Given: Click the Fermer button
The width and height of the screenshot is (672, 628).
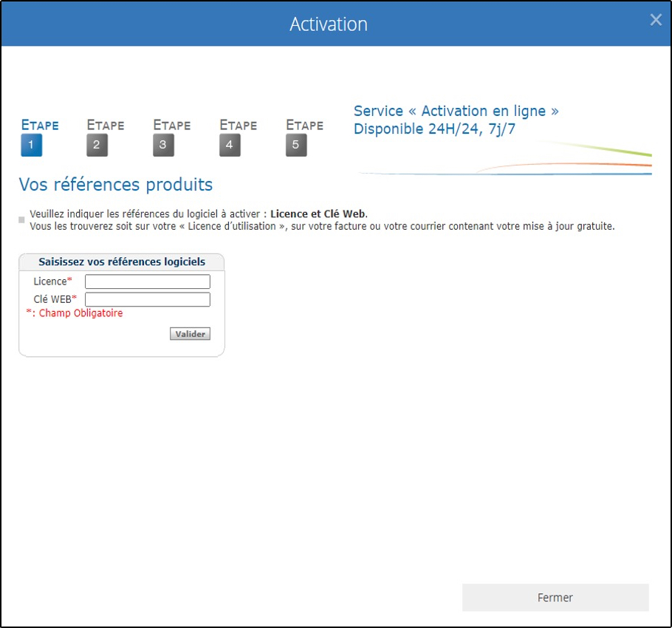Looking at the screenshot, I should (x=555, y=598).
